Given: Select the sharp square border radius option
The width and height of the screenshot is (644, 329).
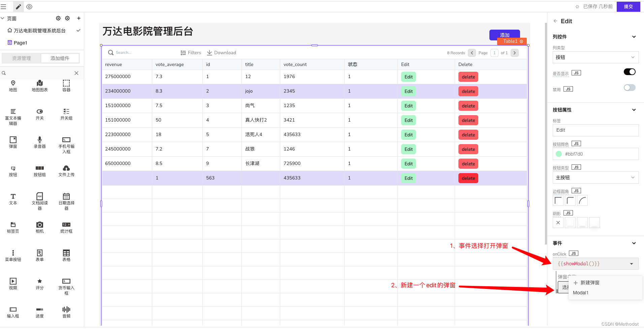Looking at the screenshot, I should (558, 201).
